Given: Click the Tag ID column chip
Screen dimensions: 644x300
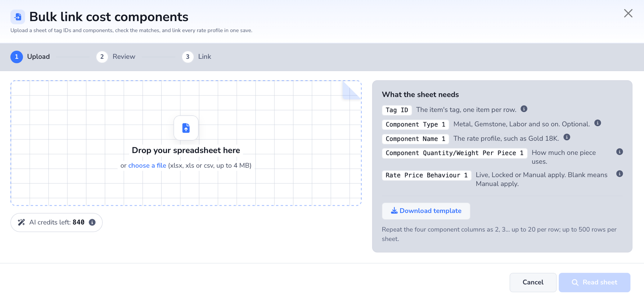Looking at the screenshot, I should 397,110.
